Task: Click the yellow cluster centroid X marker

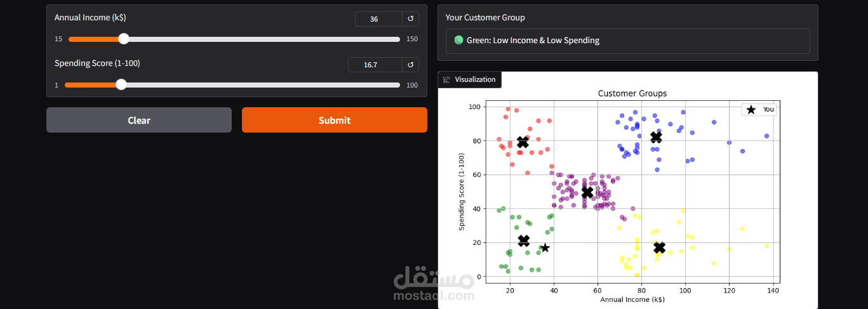Action: (x=659, y=248)
